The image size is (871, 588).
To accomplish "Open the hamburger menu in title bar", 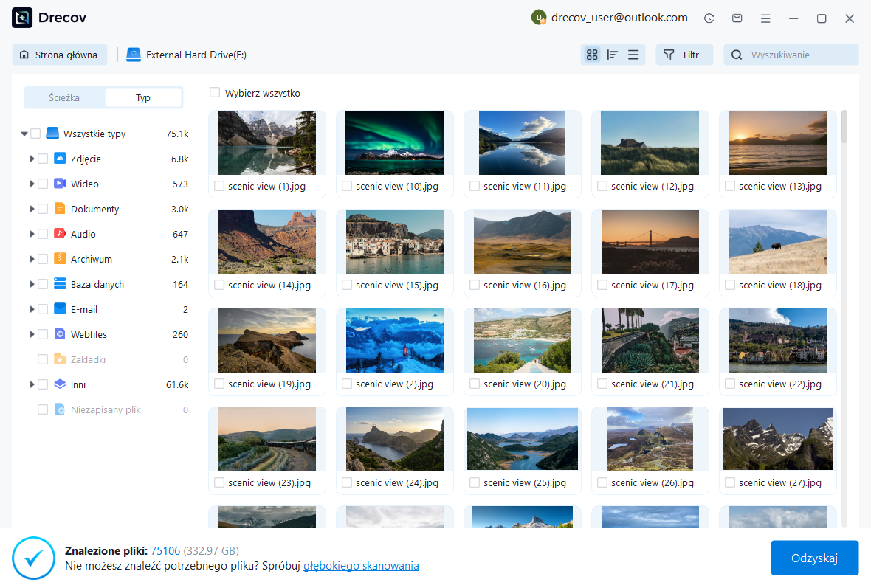I will [x=765, y=18].
